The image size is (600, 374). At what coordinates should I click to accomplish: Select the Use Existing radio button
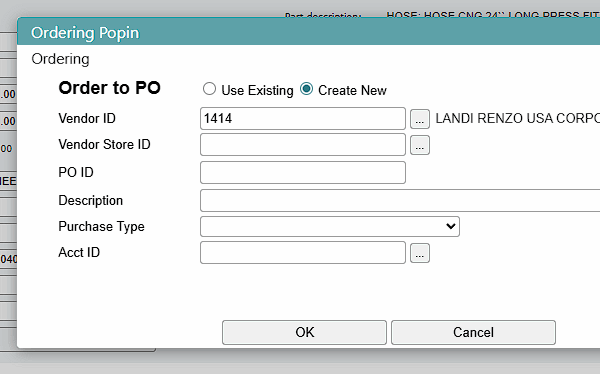coord(209,89)
